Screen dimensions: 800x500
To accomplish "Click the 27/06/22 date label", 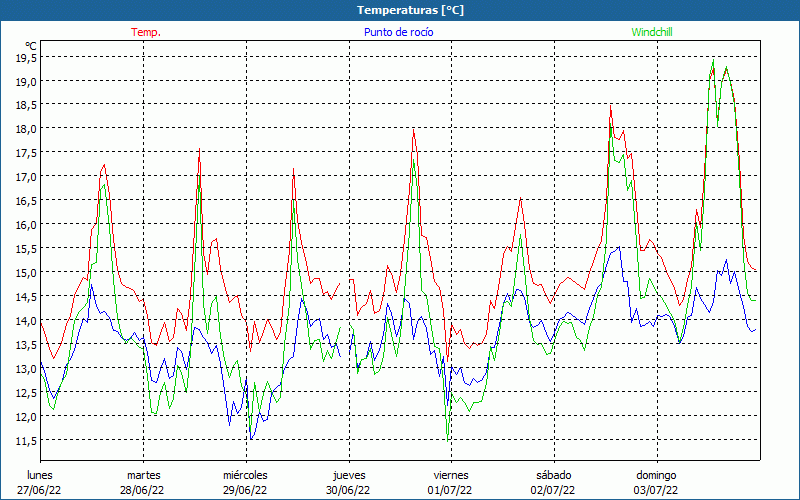I will pos(39,490).
